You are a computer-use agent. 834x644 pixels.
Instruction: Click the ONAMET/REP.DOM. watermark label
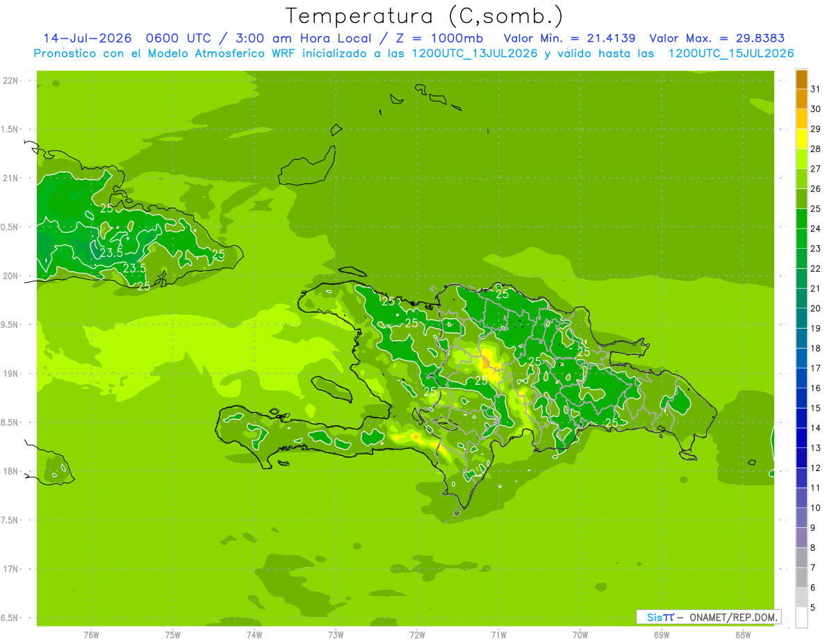click(x=732, y=617)
